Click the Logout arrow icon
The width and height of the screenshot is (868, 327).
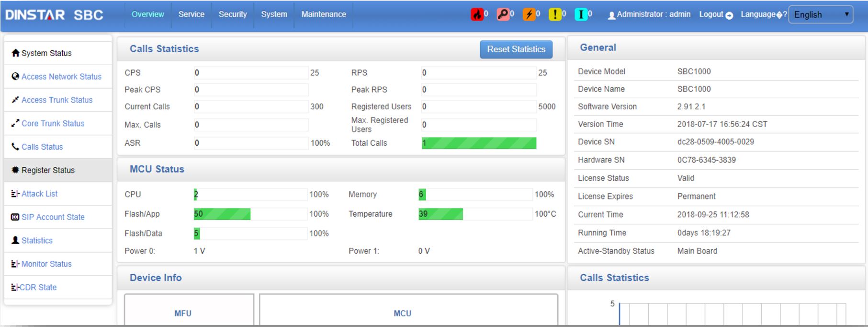click(x=729, y=15)
